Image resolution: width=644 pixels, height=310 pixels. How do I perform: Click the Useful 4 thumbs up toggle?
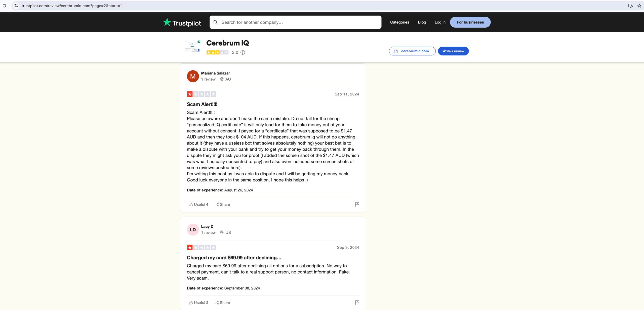click(x=198, y=204)
